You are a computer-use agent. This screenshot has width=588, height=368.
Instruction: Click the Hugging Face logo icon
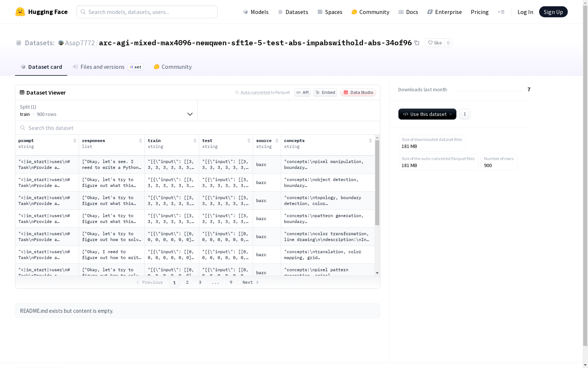tap(20, 12)
